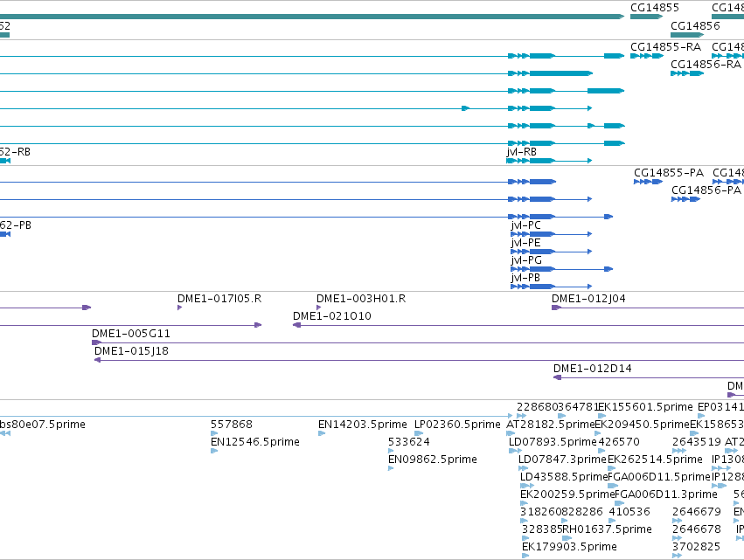The height and width of the screenshot is (560, 744).
Task: Select the EK179903.5prime EST label
Action: 569,547
